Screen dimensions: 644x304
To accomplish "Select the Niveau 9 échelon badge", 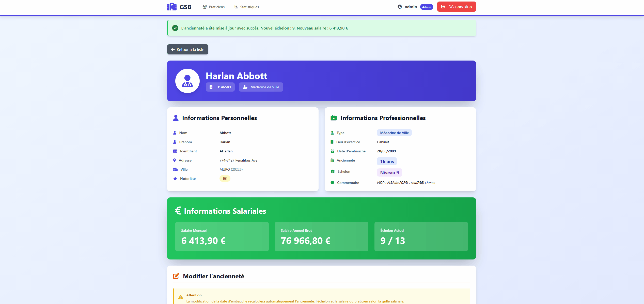I will [389, 172].
